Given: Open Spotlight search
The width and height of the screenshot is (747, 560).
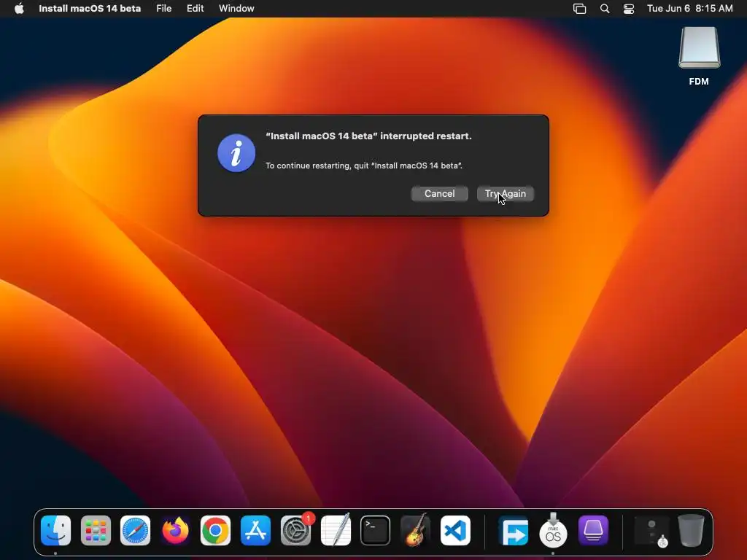Looking at the screenshot, I should pyautogui.click(x=605, y=9).
